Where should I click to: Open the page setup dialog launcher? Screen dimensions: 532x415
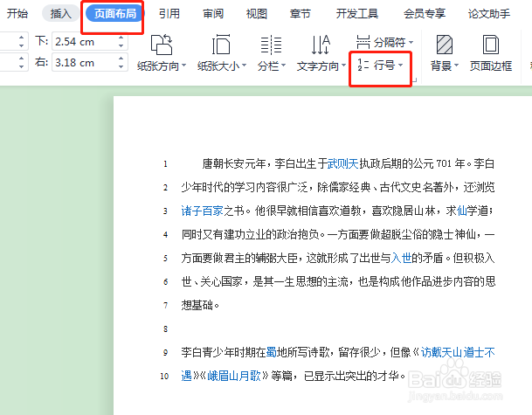[414, 80]
